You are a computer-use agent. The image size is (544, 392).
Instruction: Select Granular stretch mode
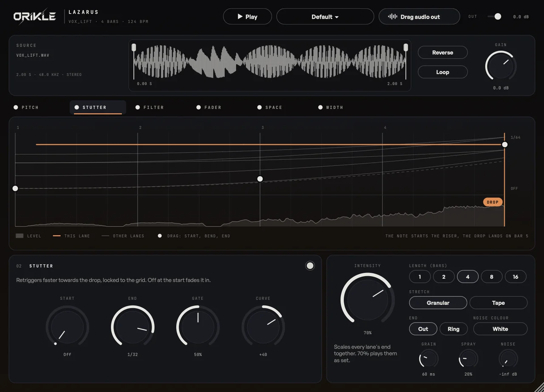438,303
